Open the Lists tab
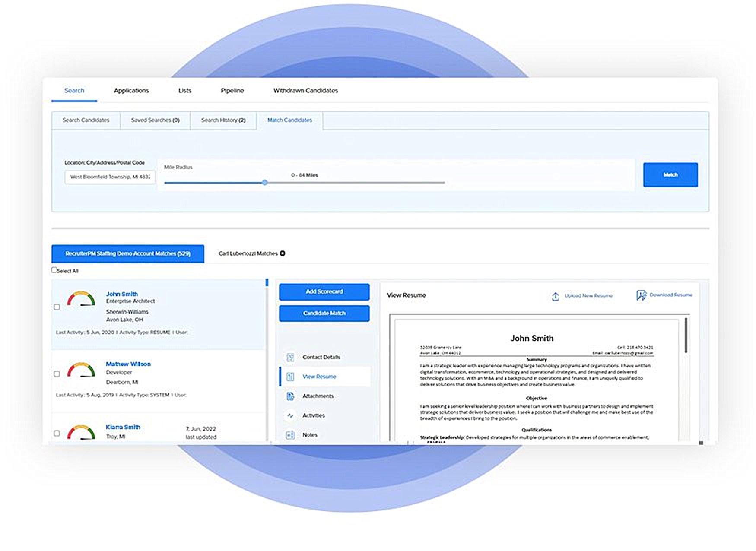Image resolution: width=756 pixels, height=551 pixels. tap(185, 91)
